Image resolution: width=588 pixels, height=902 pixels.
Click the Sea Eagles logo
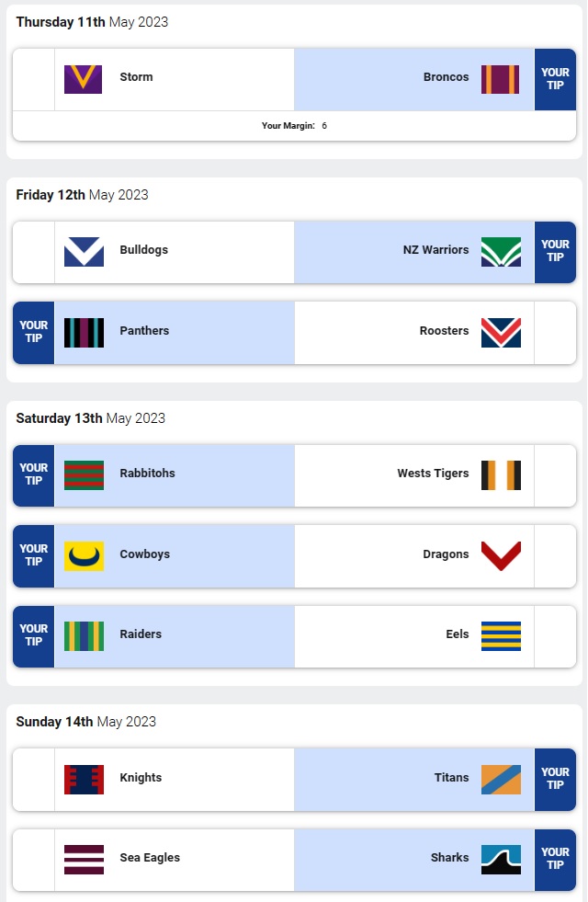point(84,860)
